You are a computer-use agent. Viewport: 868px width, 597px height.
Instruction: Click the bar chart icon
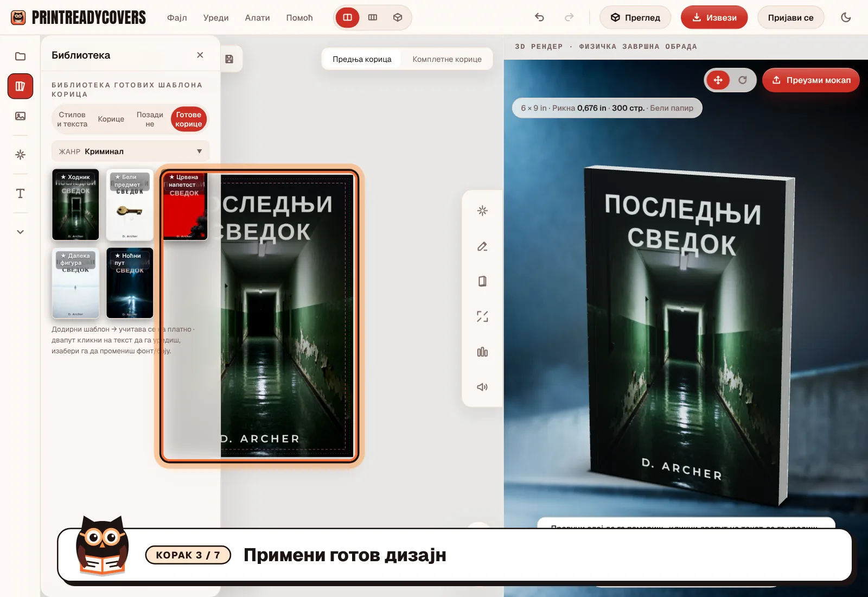click(x=482, y=352)
